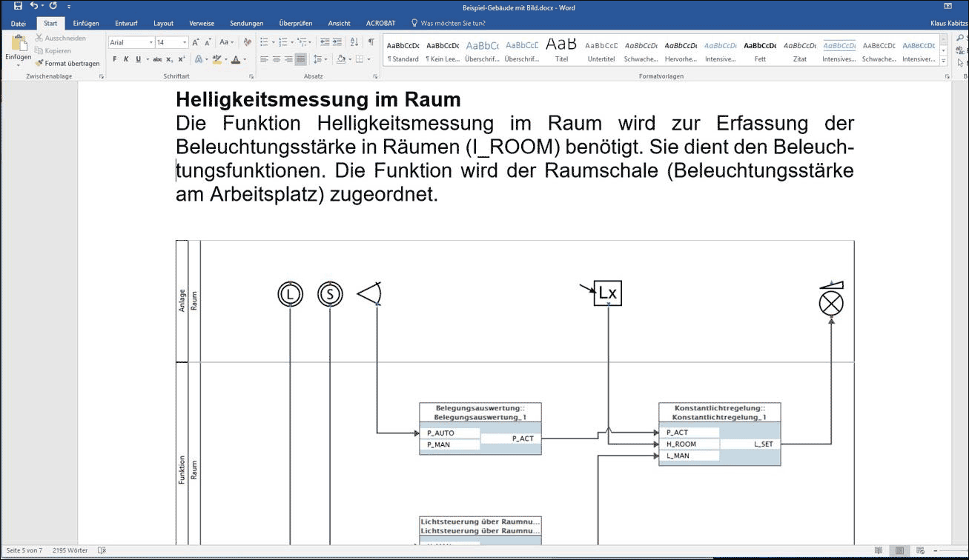Open the Verweise tab
Screen dimensions: 969x560
point(202,23)
